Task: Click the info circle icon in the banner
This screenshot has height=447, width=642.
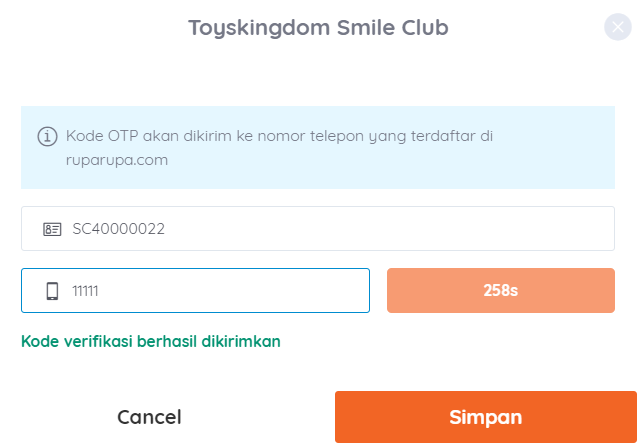Action: [x=47, y=136]
